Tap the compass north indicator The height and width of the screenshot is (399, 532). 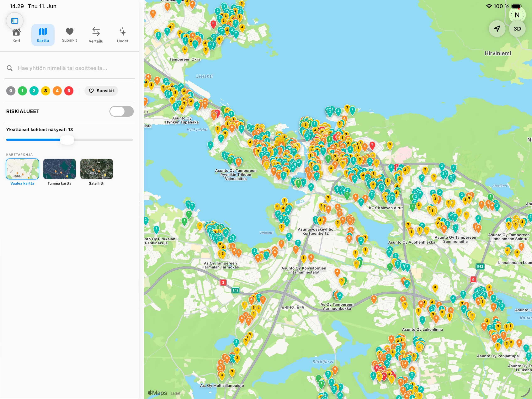click(517, 15)
